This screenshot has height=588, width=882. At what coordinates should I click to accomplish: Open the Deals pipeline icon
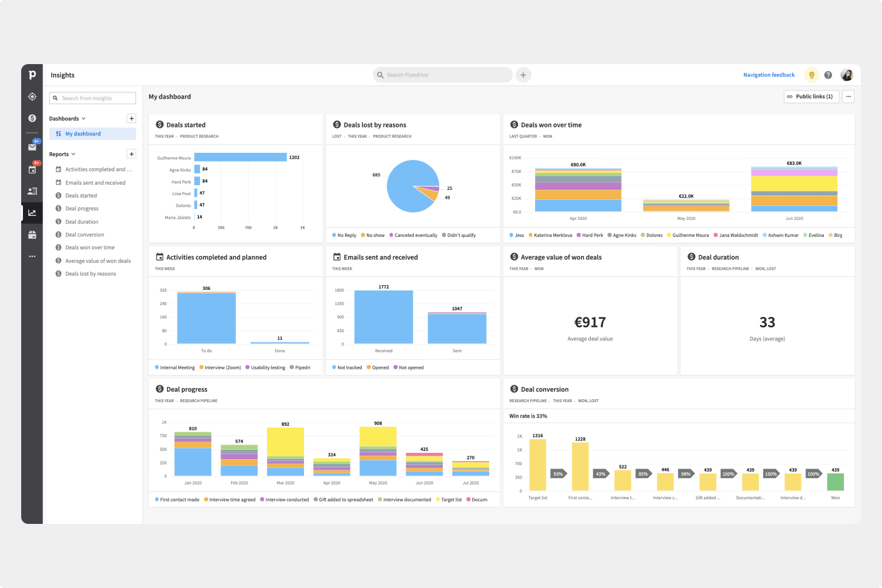pyautogui.click(x=32, y=118)
